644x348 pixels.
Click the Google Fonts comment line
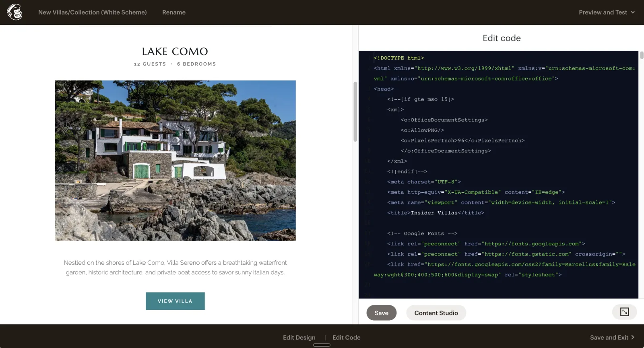[x=422, y=233]
